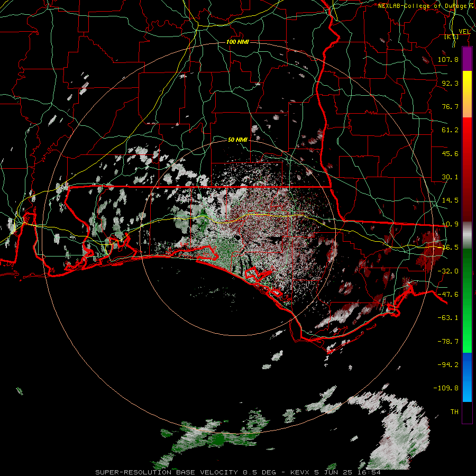Select the 107.8 value on velocity scale
This screenshot has width=476, height=476.
[x=448, y=59]
